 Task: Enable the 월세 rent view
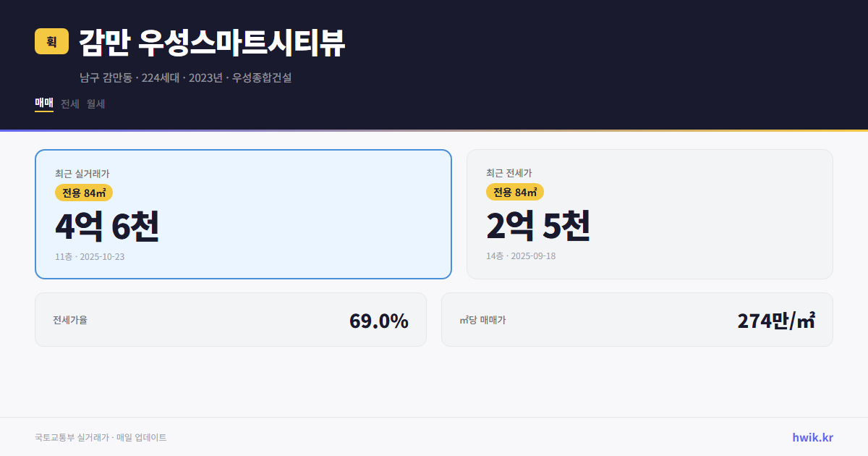tap(95, 104)
